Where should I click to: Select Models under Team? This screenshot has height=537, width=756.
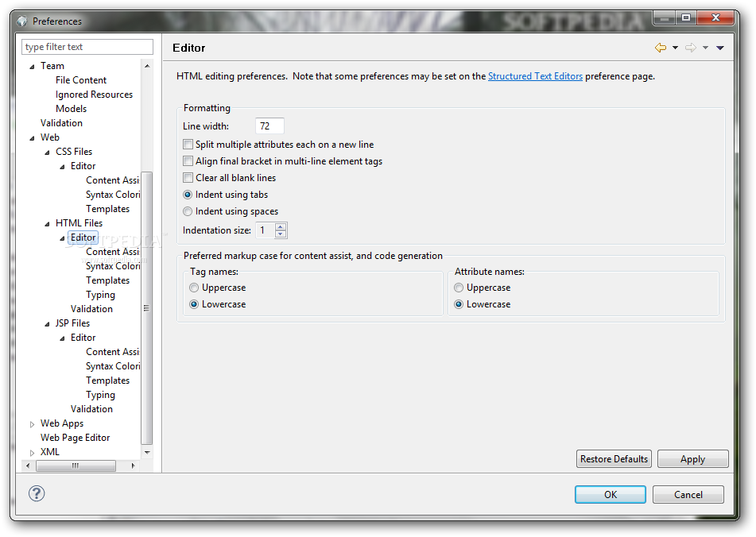(71, 109)
